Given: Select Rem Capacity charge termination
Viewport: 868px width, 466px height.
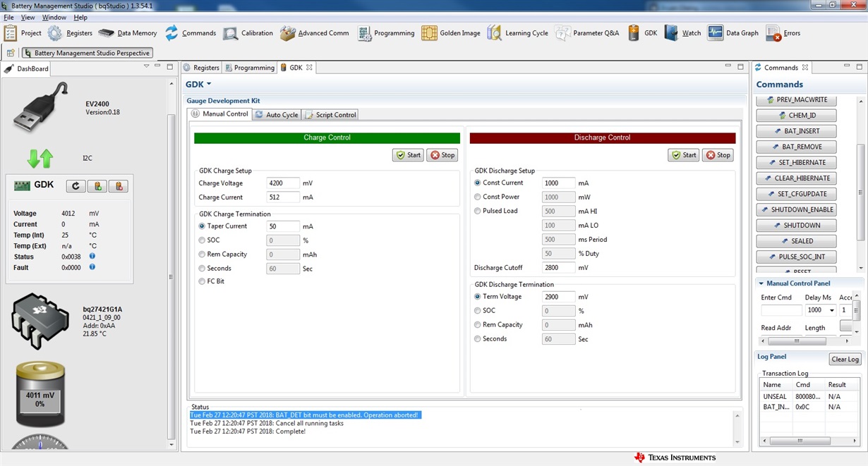Looking at the screenshot, I should (203, 255).
